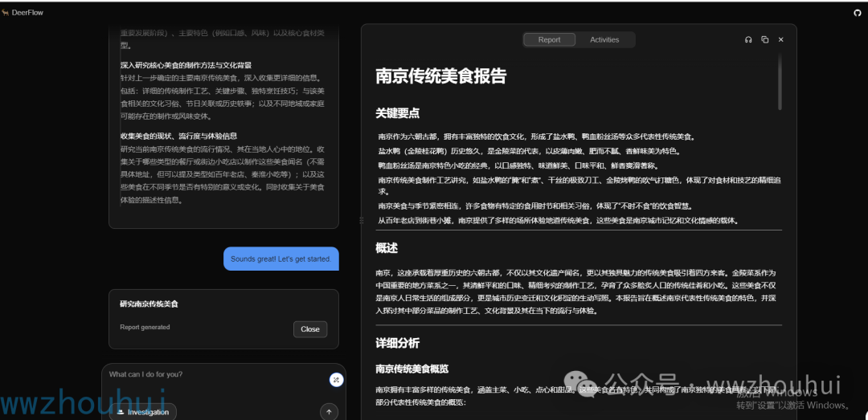The image size is (868, 420).
Task: Click the DeerFlow deer logo icon
Action: (5, 13)
